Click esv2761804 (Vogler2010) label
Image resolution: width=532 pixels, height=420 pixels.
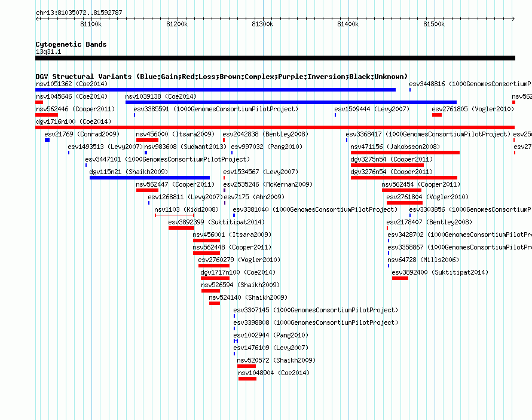427,197
